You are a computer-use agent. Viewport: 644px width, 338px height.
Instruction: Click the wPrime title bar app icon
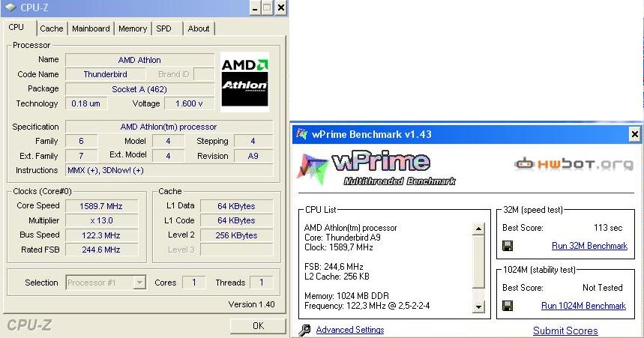302,134
